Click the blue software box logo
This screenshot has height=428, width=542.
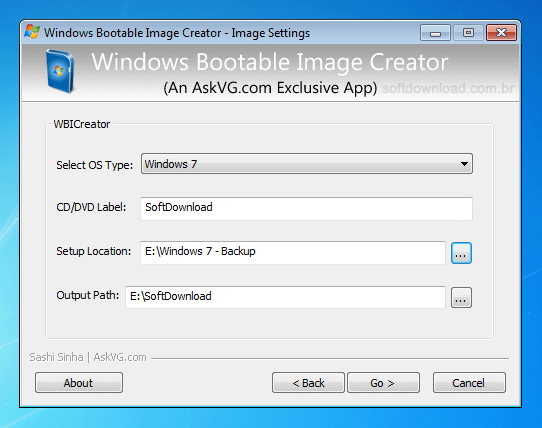[x=60, y=72]
